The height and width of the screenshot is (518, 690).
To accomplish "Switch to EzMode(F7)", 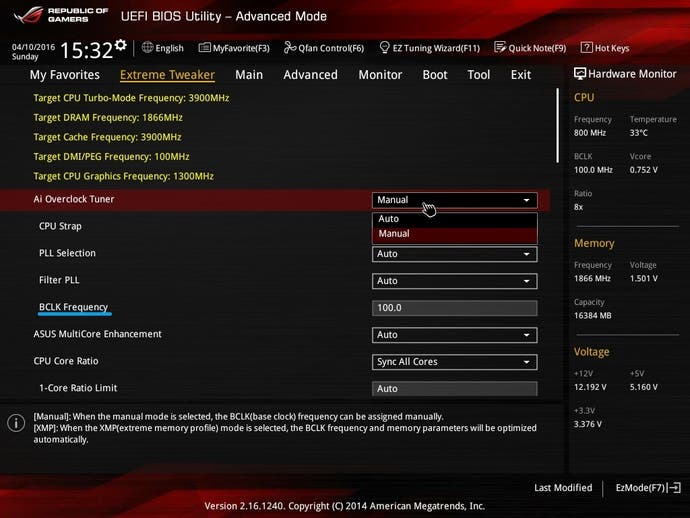I will [648, 488].
